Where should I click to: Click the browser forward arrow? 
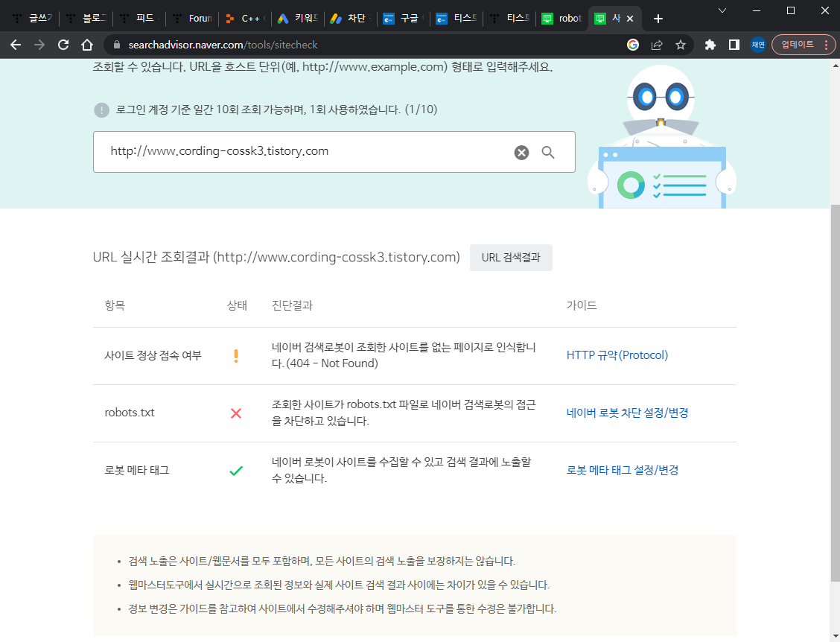tap(39, 45)
